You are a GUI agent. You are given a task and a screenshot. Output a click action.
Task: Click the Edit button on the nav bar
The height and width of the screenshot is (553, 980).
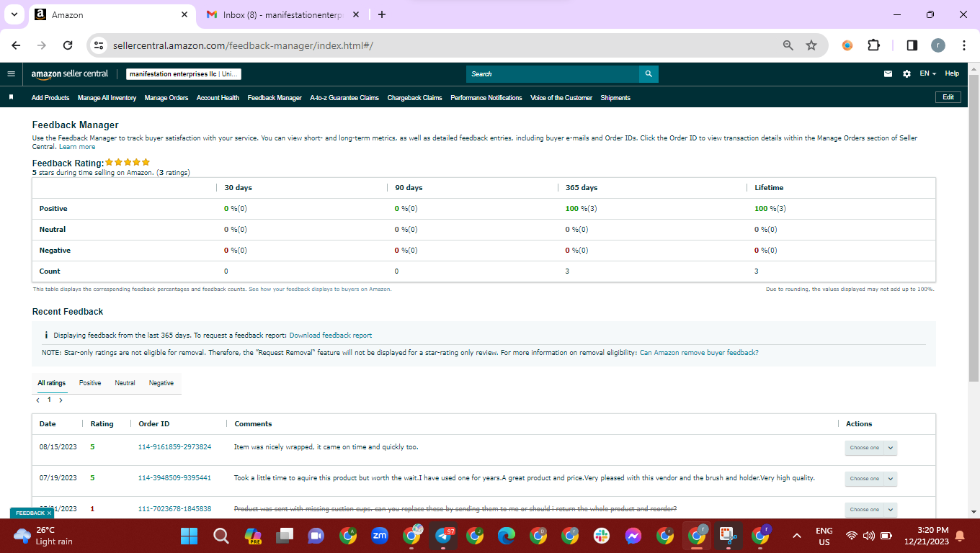click(948, 97)
